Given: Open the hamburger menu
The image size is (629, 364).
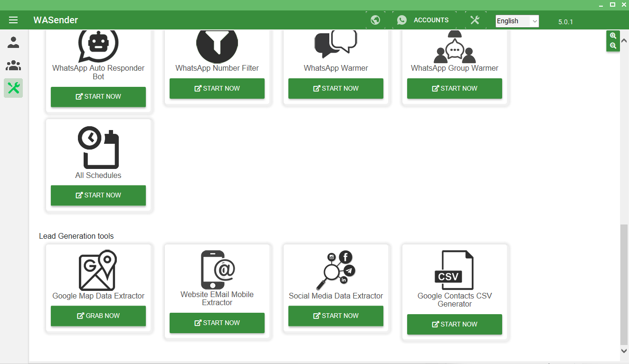Looking at the screenshot, I should point(13,20).
